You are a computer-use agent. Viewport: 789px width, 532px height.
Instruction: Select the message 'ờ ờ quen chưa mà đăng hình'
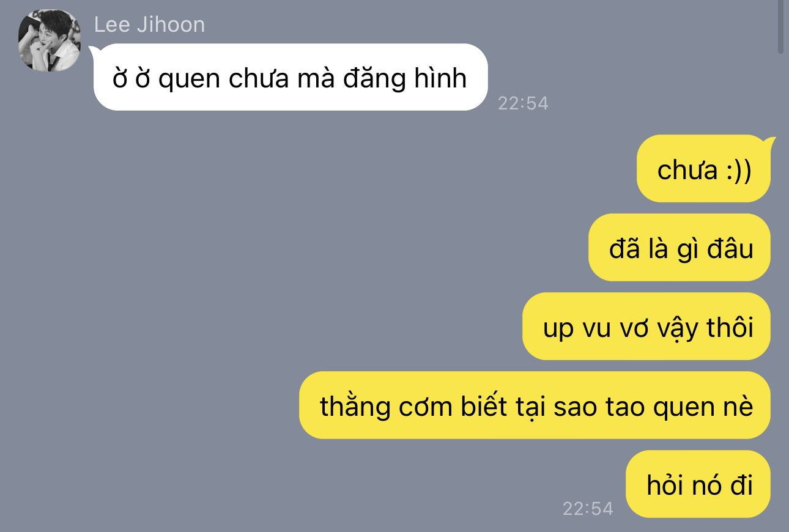(291, 77)
